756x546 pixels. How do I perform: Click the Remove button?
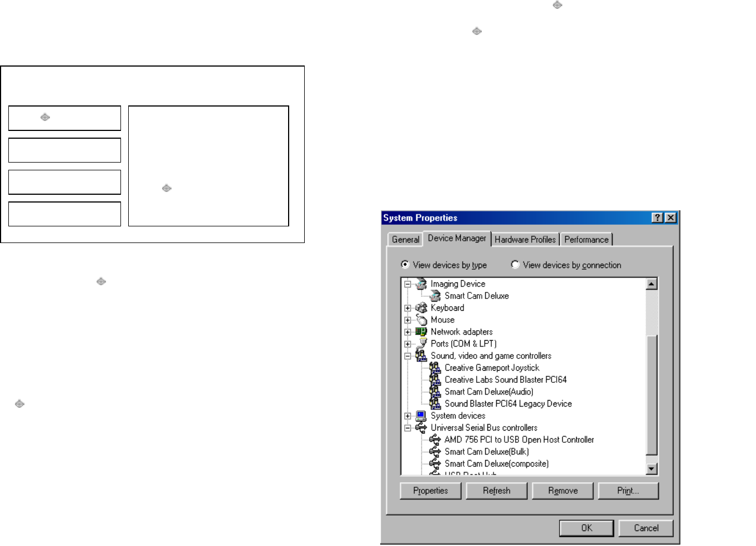563,491
